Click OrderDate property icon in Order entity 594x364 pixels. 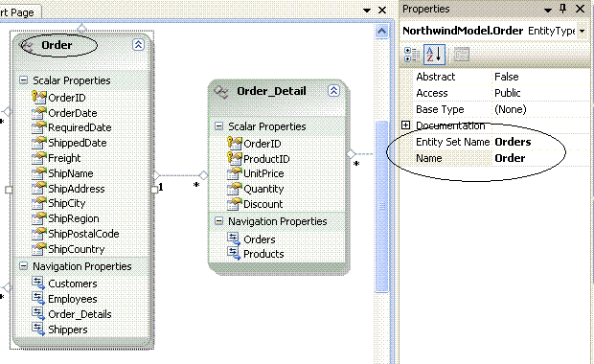coord(39,112)
